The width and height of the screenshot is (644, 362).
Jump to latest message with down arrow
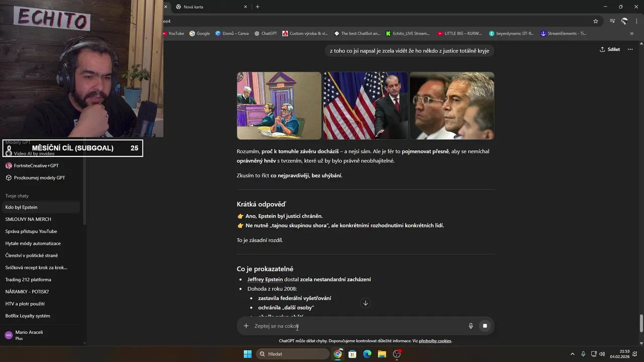366,303
